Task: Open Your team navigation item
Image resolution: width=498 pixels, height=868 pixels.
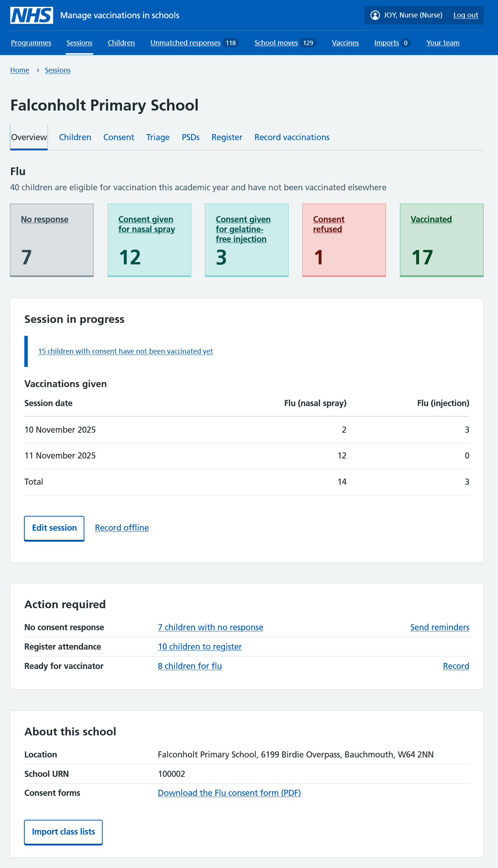Action: click(443, 43)
